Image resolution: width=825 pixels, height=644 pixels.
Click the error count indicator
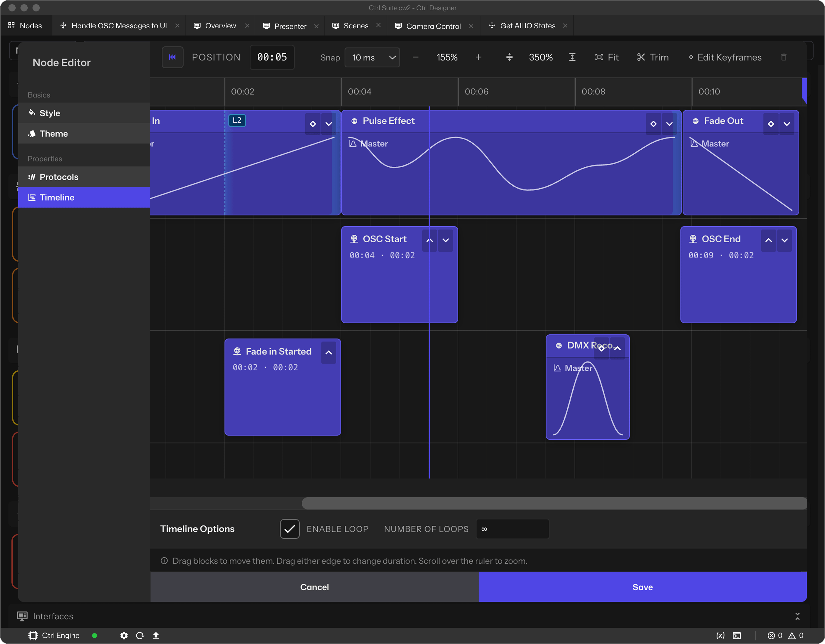point(775,636)
